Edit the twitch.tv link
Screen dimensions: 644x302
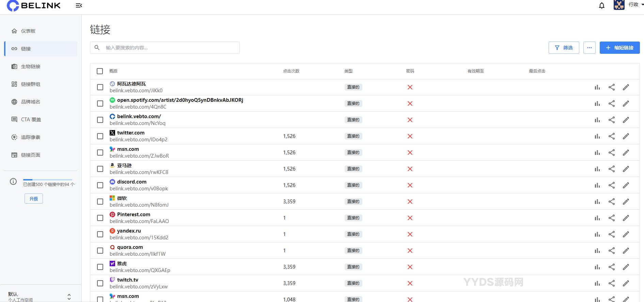coord(626,283)
